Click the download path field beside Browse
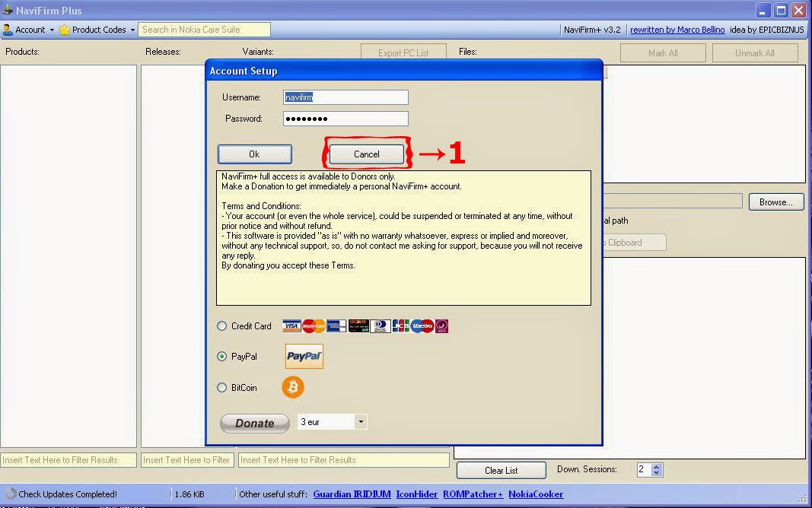The height and width of the screenshot is (508, 812). click(x=673, y=202)
